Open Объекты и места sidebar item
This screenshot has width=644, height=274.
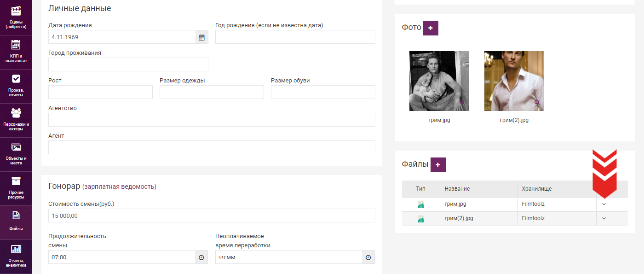tap(16, 154)
